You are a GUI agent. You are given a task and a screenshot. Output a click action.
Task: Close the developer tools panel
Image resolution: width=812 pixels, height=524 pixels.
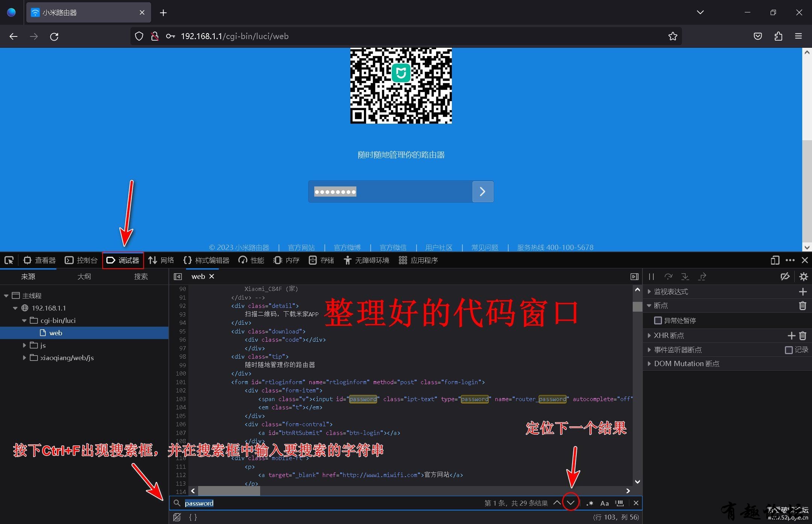click(x=805, y=260)
